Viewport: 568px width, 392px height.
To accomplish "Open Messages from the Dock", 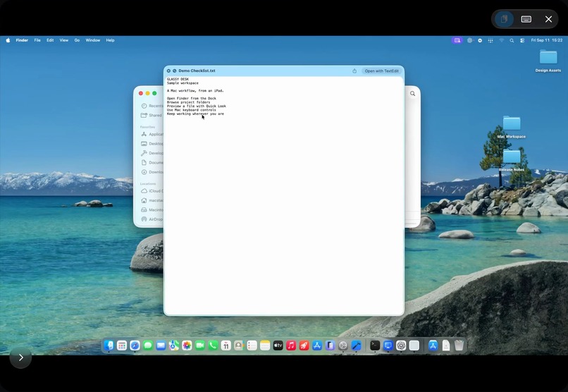I will 148,345.
